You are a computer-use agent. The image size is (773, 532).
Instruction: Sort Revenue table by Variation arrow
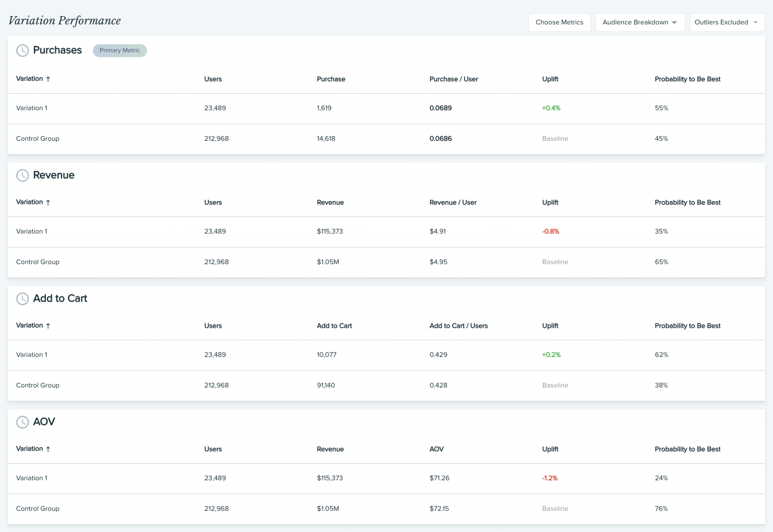(x=48, y=202)
